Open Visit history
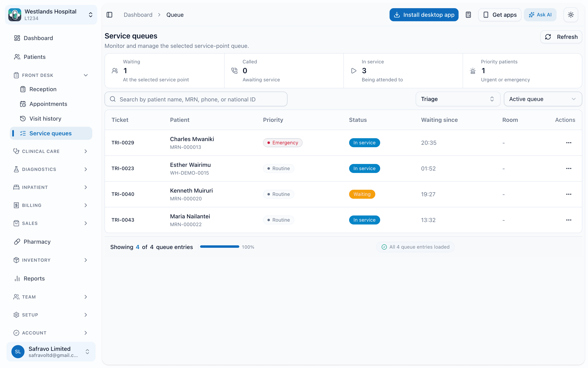Viewport: 588px width, 368px height. (51, 119)
